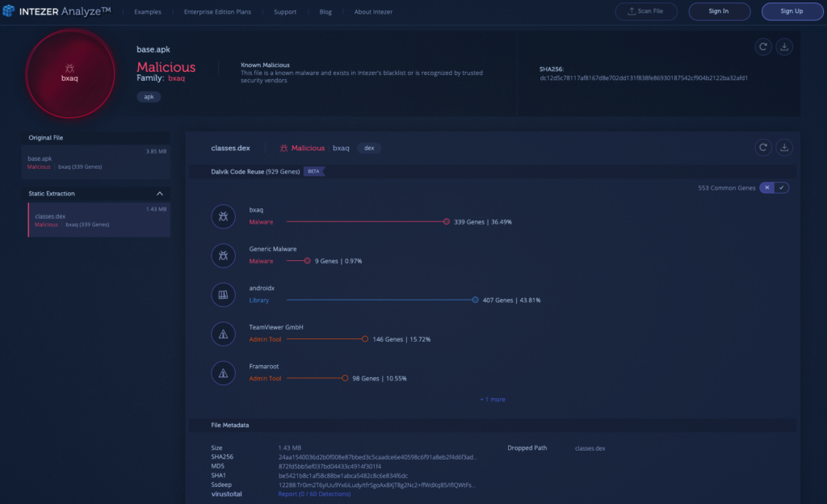
Task: Open the VirusTotal report link
Action: (314, 494)
